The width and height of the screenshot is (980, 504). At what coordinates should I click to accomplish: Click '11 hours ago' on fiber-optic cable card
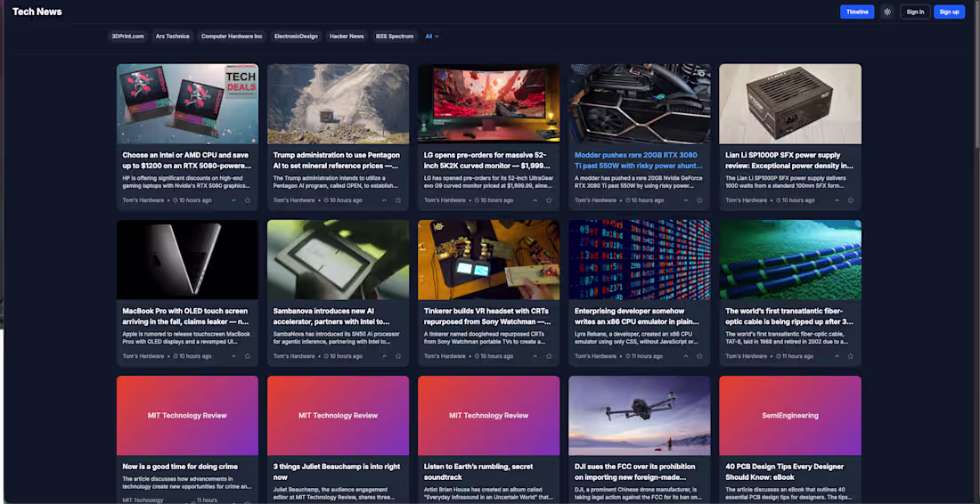coord(796,356)
